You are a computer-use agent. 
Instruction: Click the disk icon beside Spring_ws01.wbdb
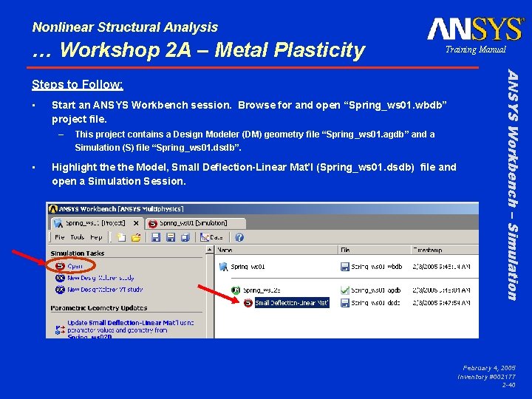(x=345, y=267)
